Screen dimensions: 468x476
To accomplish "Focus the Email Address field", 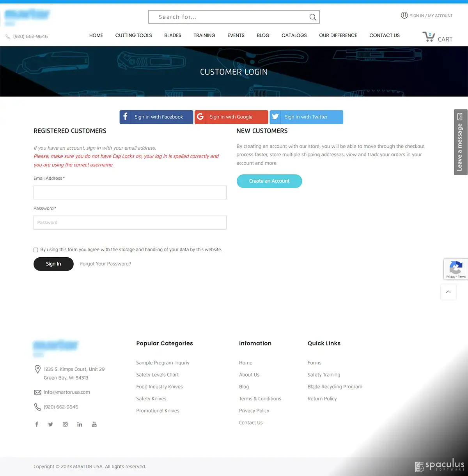I will (130, 193).
